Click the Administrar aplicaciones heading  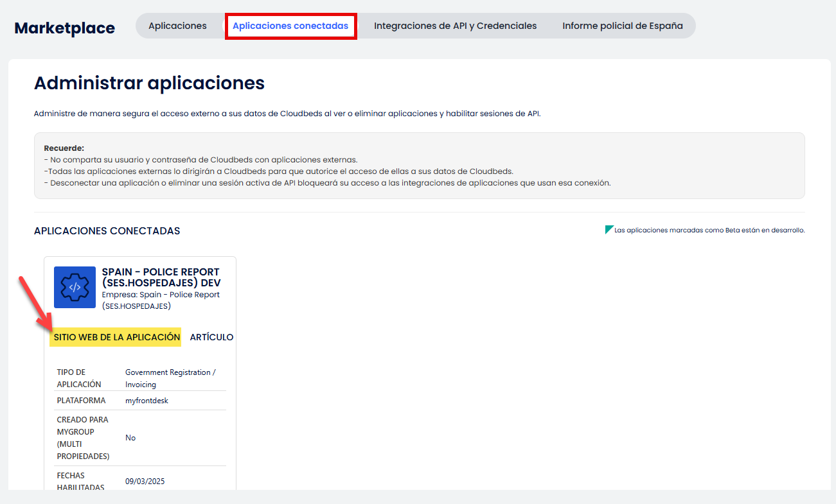coord(149,83)
